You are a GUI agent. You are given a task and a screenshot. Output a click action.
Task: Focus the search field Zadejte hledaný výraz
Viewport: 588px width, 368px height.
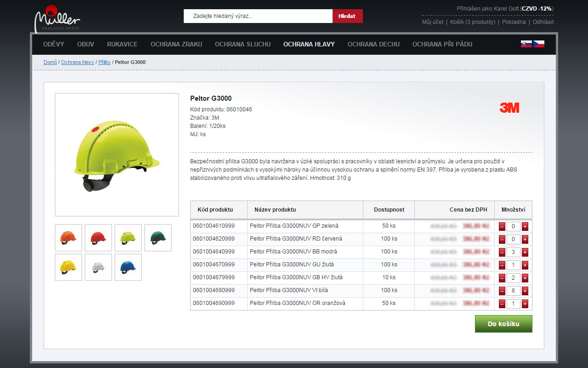(x=258, y=16)
